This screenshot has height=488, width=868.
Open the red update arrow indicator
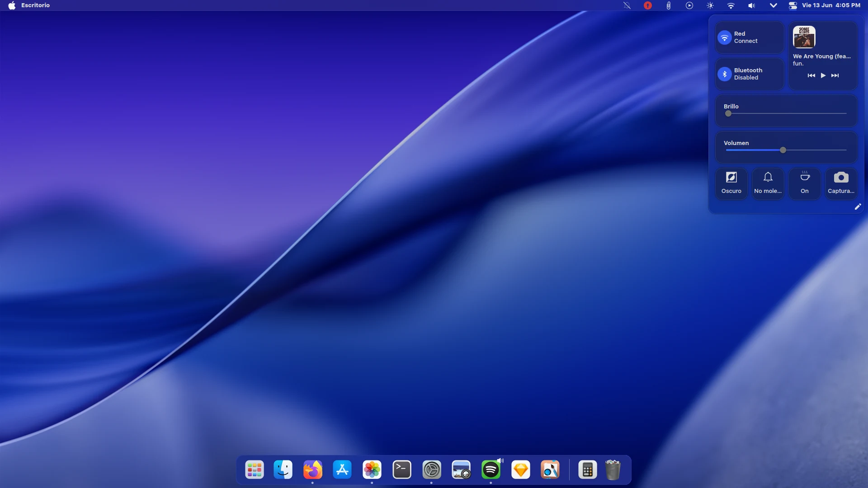click(648, 5)
